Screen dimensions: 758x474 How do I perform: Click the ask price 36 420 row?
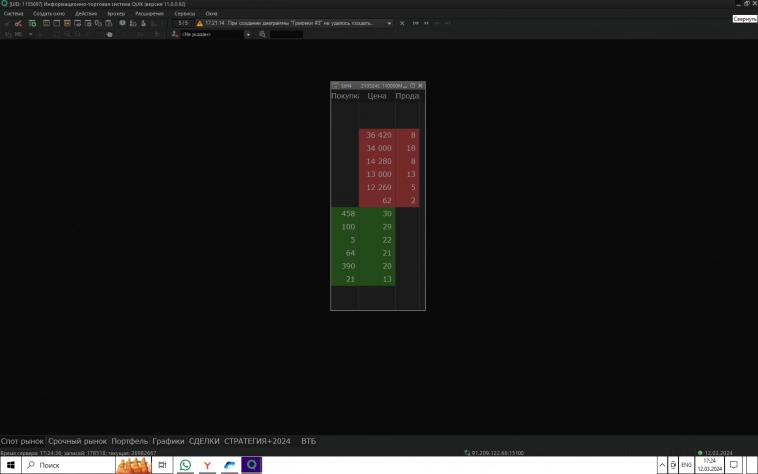[x=377, y=135]
